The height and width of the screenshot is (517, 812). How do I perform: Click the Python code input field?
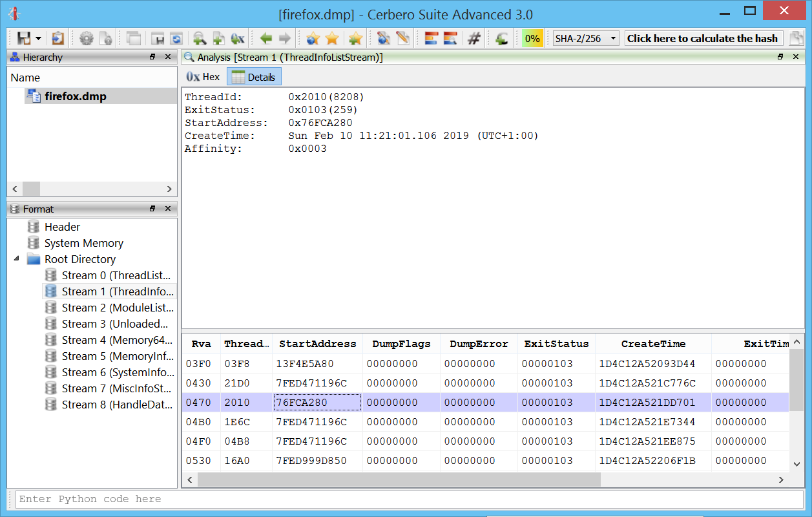(x=410, y=499)
